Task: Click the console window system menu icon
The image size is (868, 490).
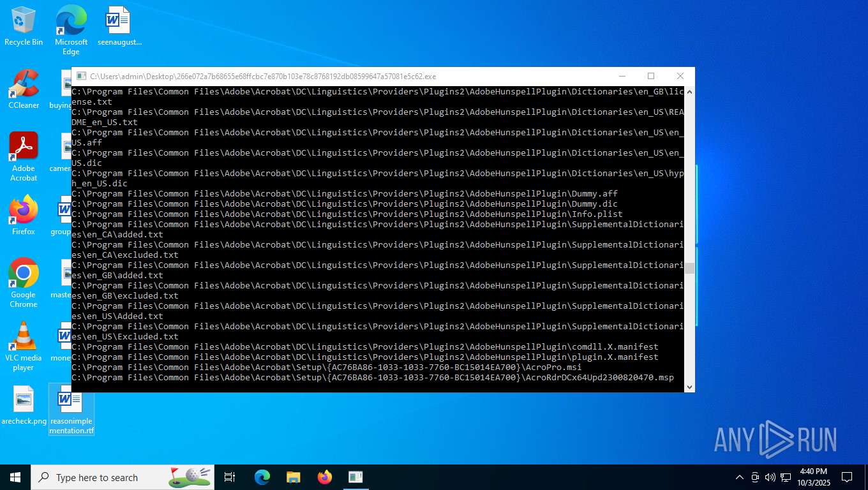Action: [81, 76]
